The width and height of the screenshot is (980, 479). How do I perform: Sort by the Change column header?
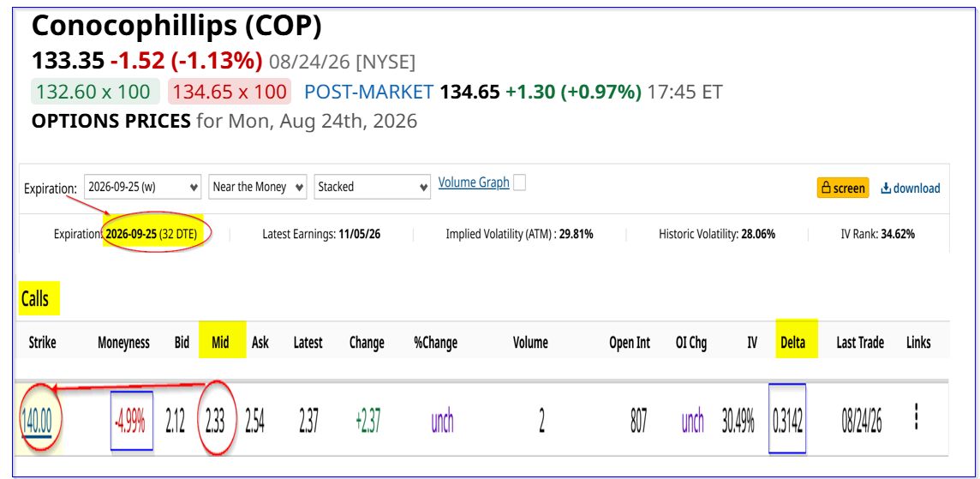click(367, 342)
